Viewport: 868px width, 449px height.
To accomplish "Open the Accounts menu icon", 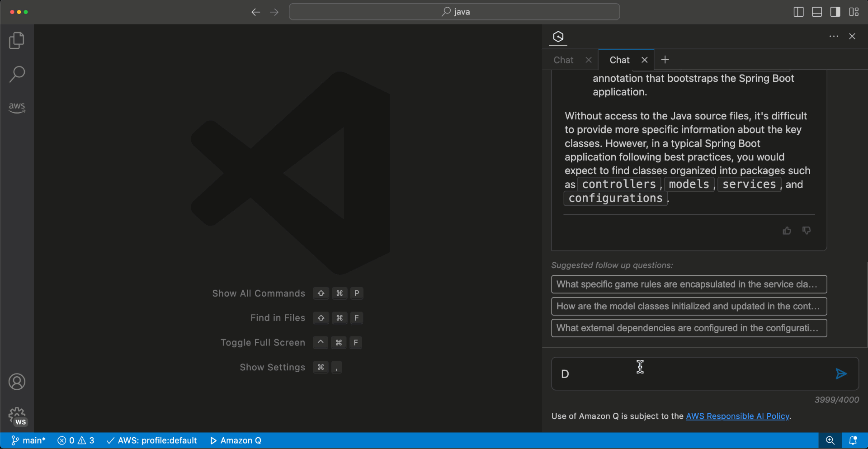I will [17, 382].
